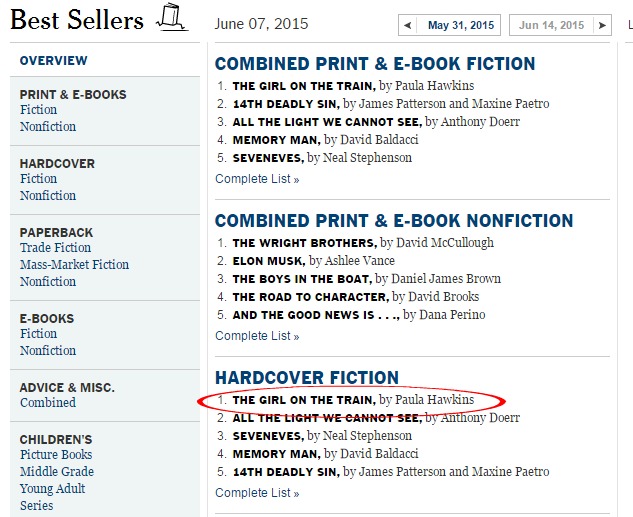Select Trade Fiction under Paperback
Screen dimensions: 633x517
pos(55,248)
